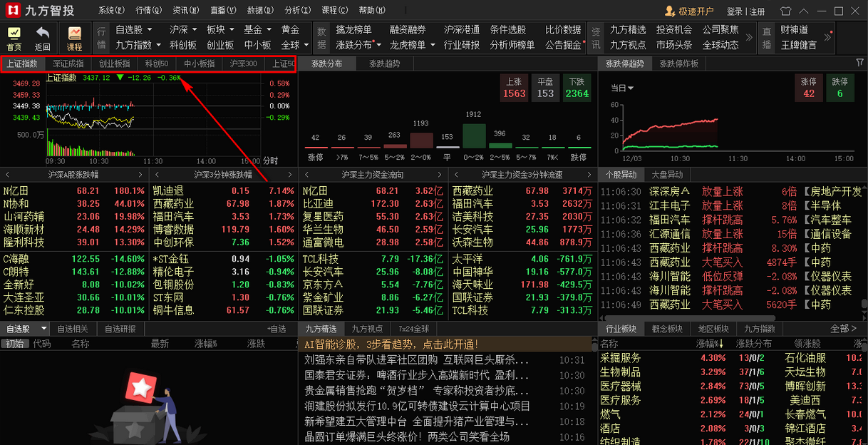
Task: Open the 自选研报 tab
Action: point(120,329)
